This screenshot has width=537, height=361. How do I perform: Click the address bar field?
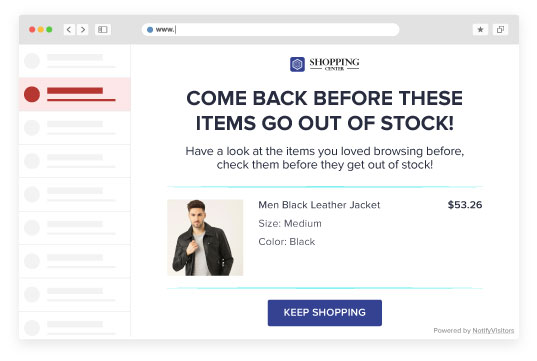(271, 30)
